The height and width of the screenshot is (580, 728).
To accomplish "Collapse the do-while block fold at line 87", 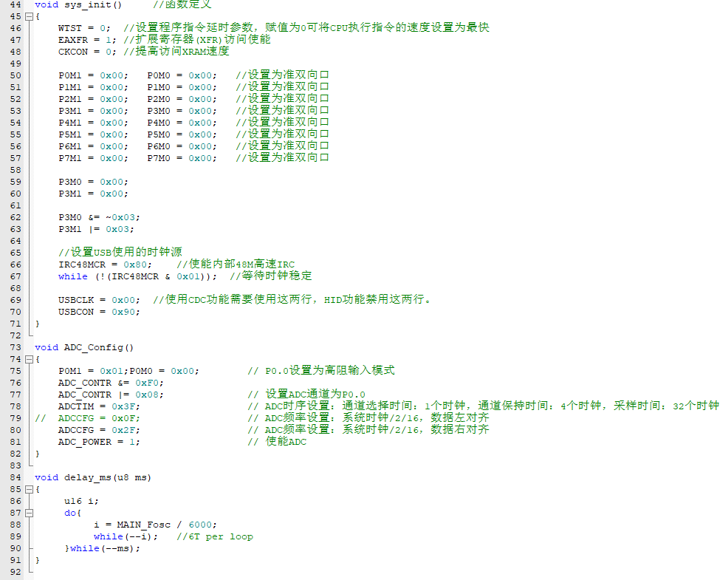I will [29, 513].
